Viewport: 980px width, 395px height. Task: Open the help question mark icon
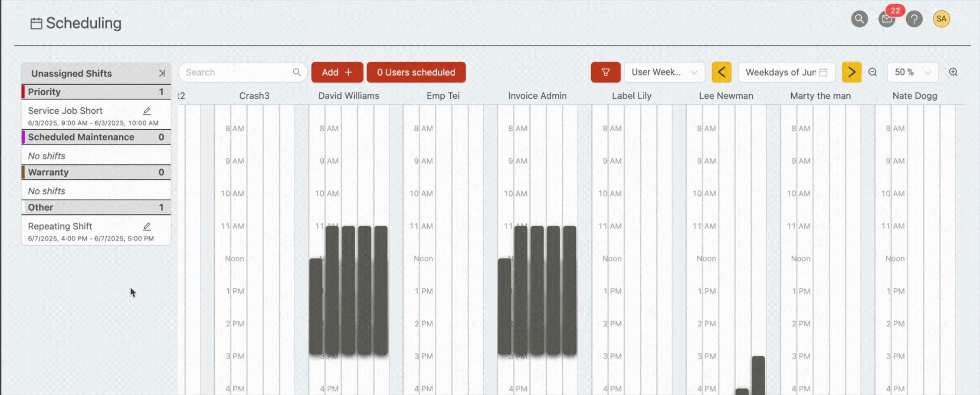pyautogui.click(x=914, y=19)
